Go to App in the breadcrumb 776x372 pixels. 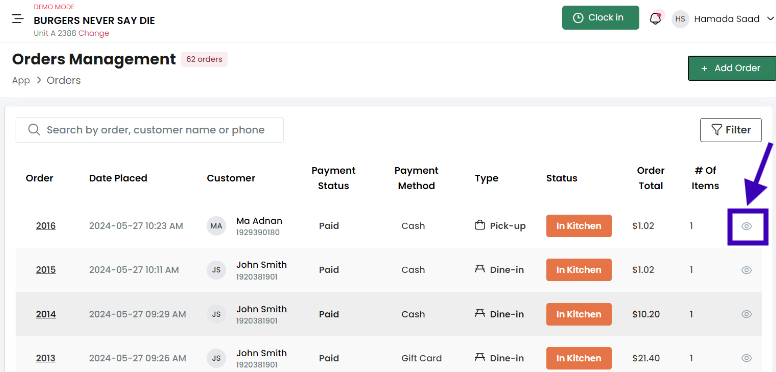coord(21,80)
